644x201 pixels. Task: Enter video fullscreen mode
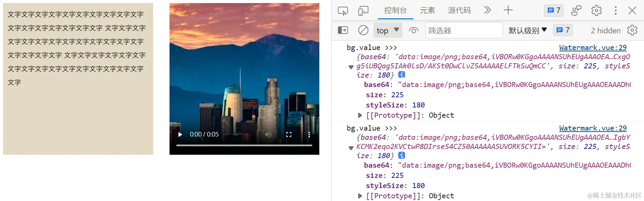(x=289, y=134)
